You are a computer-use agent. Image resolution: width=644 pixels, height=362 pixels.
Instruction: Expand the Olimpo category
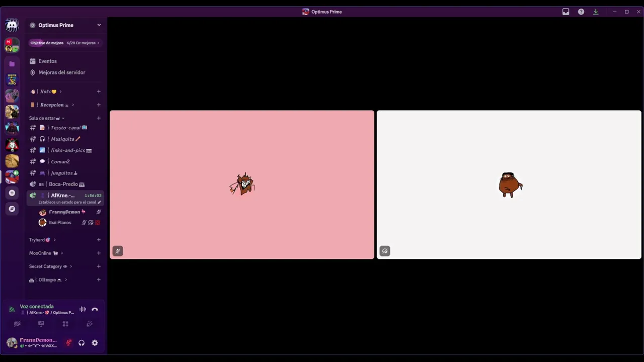pos(48,280)
